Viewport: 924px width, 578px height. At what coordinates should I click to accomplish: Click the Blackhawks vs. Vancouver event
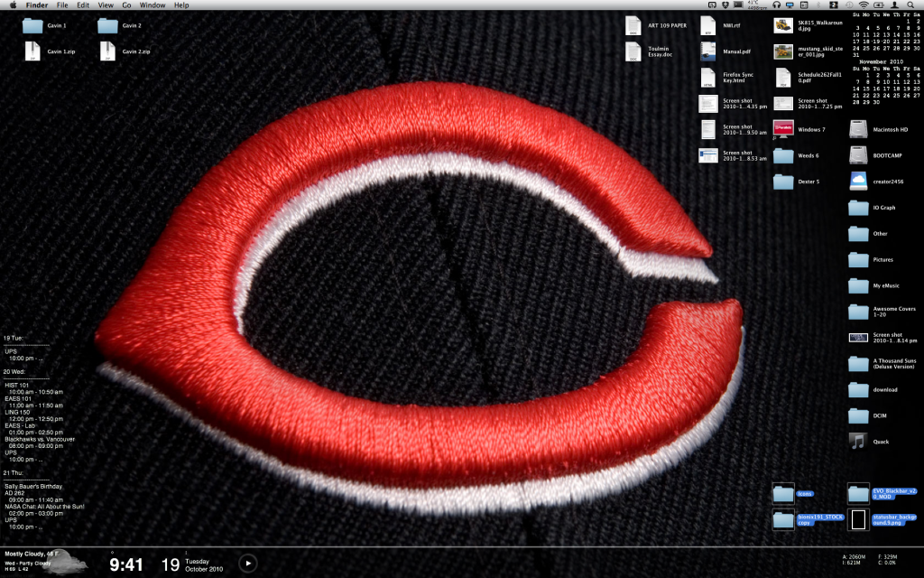point(40,440)
